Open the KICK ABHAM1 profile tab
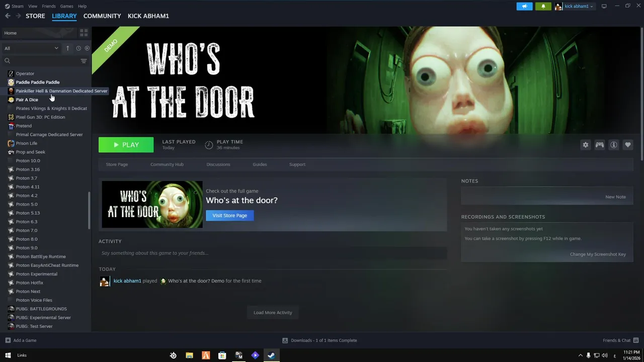Viewport: 644px width, 362px height. click(148, 16)
